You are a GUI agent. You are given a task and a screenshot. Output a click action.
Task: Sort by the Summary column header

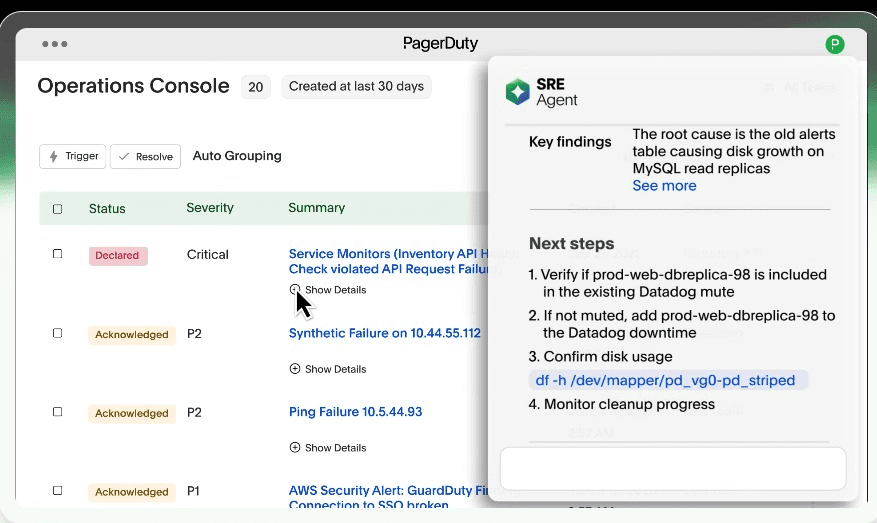(x=317, y=208)
